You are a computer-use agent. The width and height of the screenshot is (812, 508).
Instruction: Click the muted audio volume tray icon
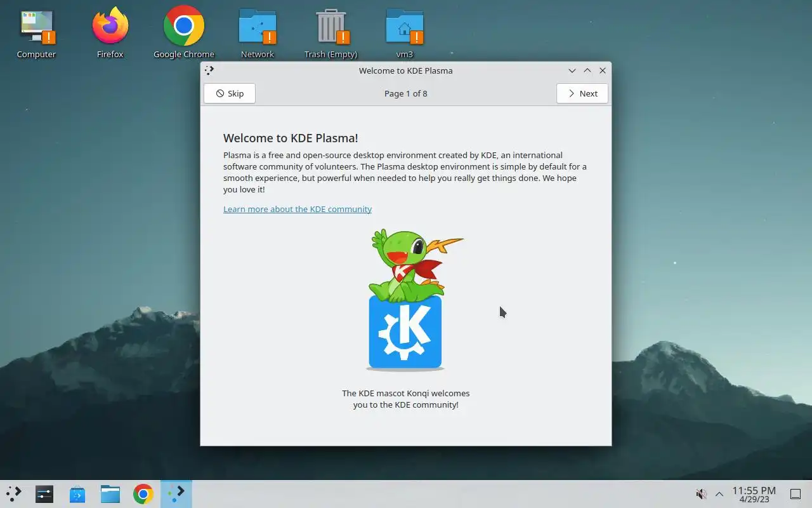pyautogui.click(x=701, y=494)
